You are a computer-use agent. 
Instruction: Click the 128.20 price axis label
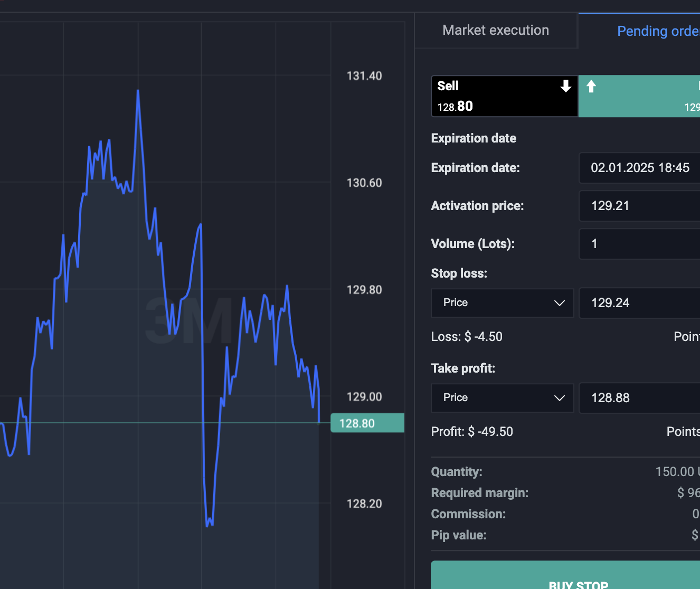pos(364,504)
